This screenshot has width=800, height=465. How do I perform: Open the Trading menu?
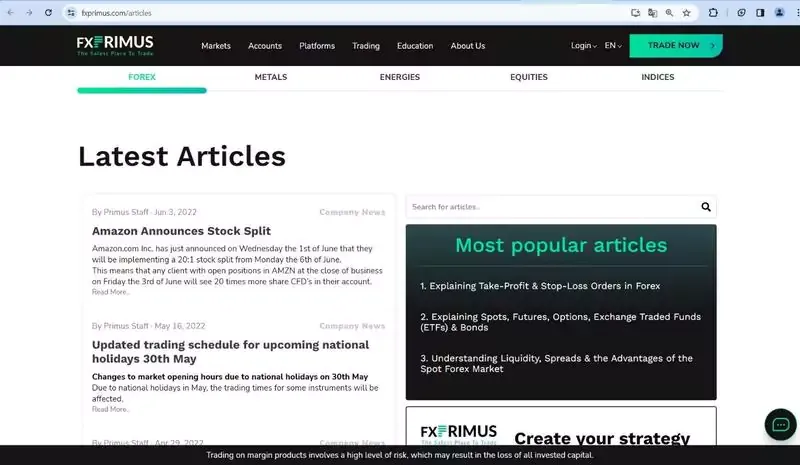pos(366,46)
